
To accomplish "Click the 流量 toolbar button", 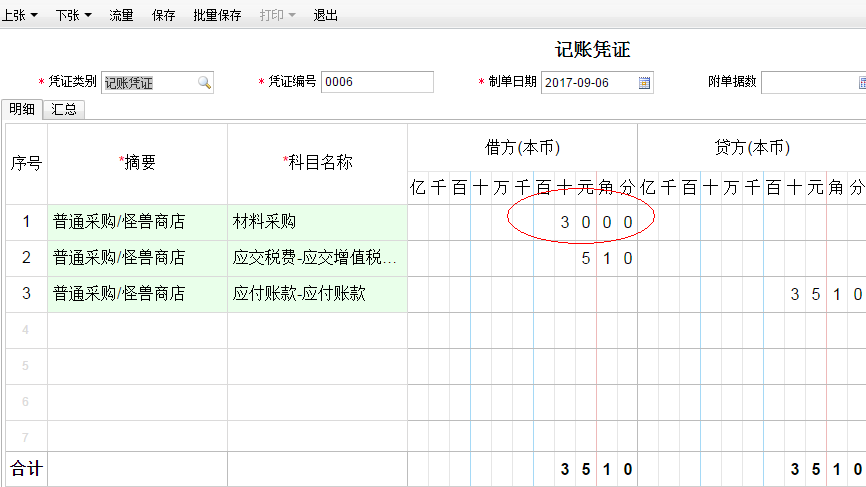I will point(121,16).
